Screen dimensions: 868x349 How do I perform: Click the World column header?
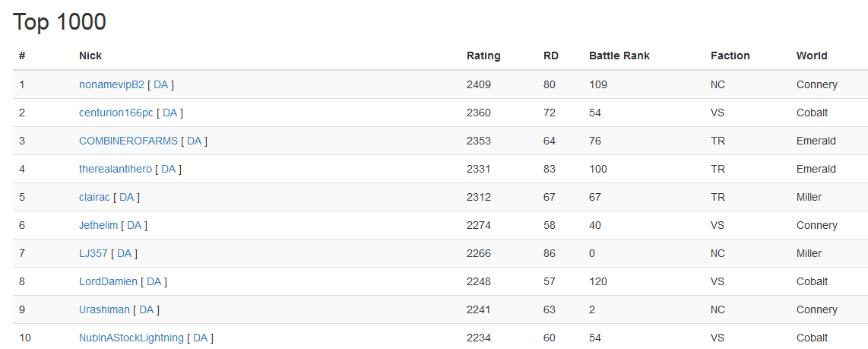pos(811,56)
